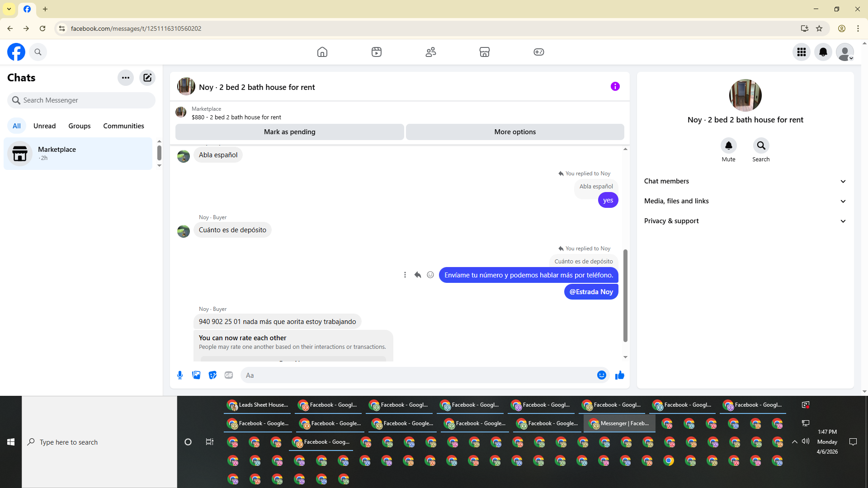Image resolution: width=868 pixels, height=488 pixels.
Task: Switch to the Messenger | Facebook taskbar window
Action: pyautogui.click(x=620, y=423)
